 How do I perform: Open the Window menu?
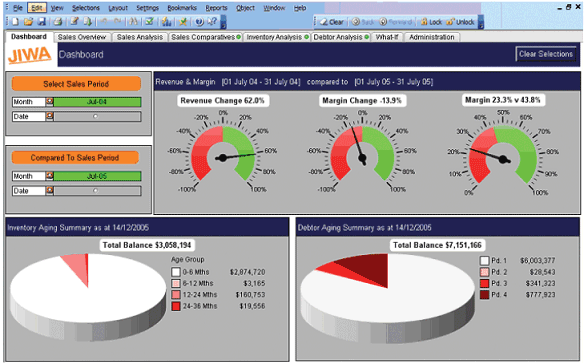click(x=274, y=8)
